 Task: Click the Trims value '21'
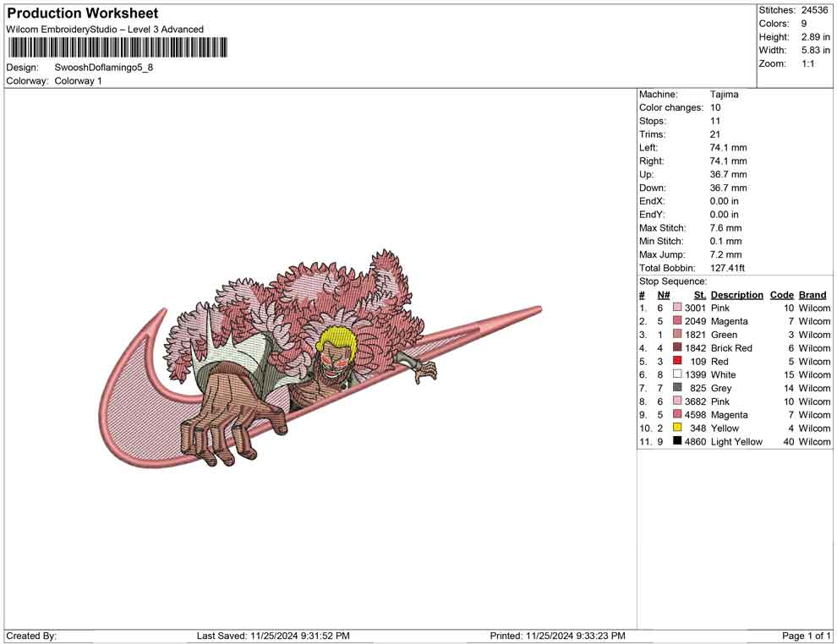click(x=714, y=134)
